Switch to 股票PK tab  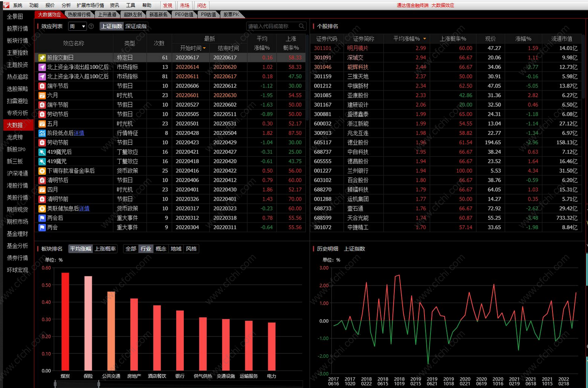pyautogui.click(x=231, y=15)
